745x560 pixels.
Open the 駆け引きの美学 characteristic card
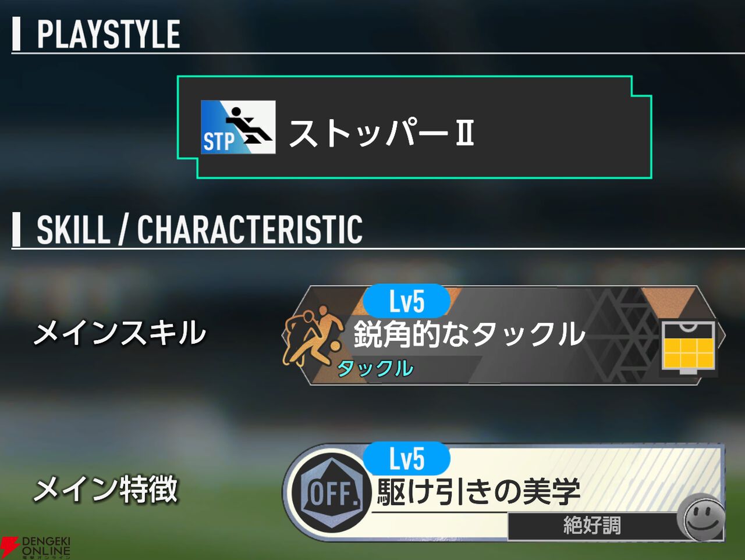504,493
